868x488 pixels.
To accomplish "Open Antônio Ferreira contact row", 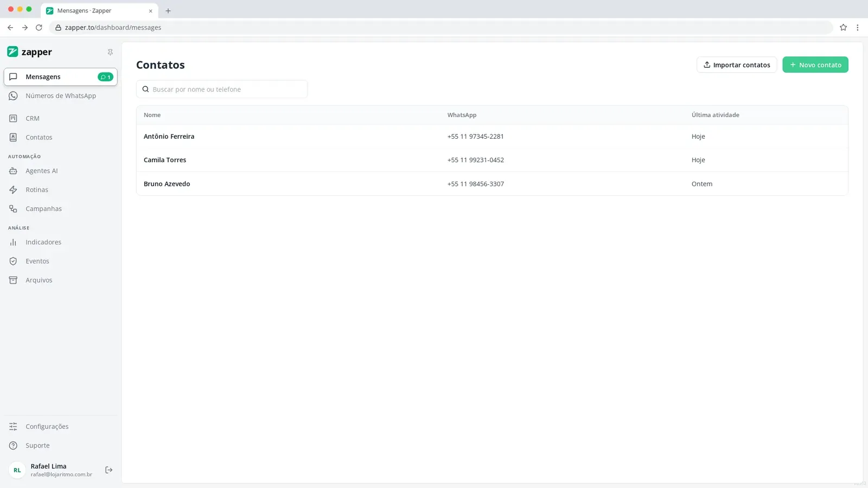I will click(492, 137).
